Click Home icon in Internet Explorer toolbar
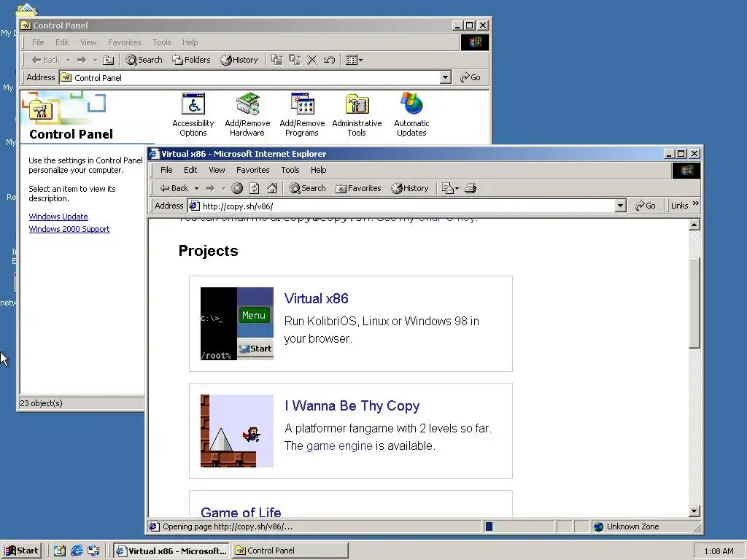 tap(272, 188)
